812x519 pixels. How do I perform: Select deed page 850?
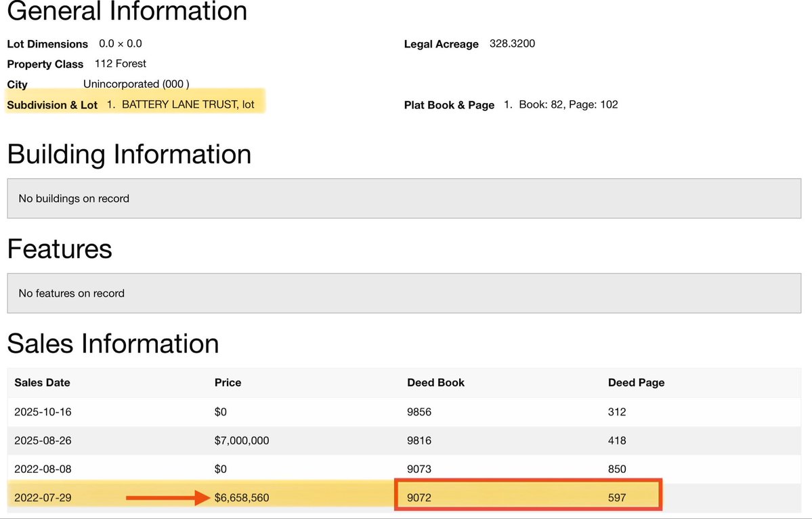pos(617,469)
